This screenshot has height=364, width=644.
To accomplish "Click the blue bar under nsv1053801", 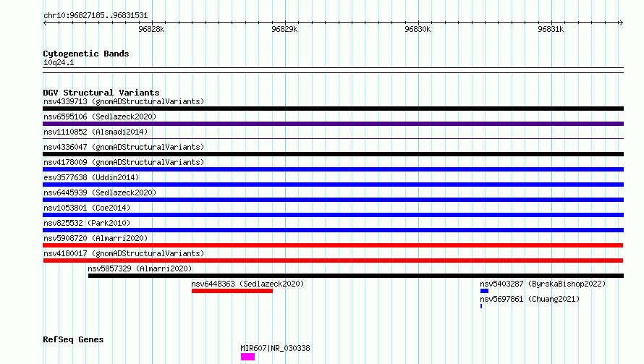I will coord(333,215).
